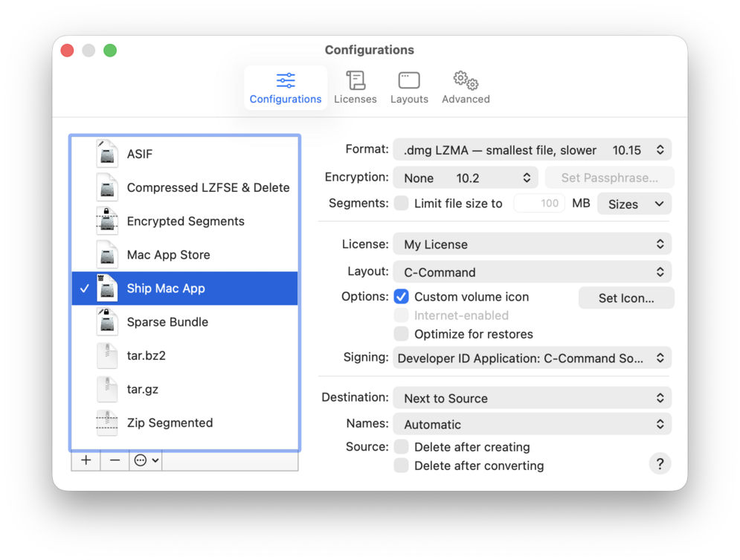Open the Format dropdown menu
Viewport: 740px width, 560px height.
click(x=532, y=150)
